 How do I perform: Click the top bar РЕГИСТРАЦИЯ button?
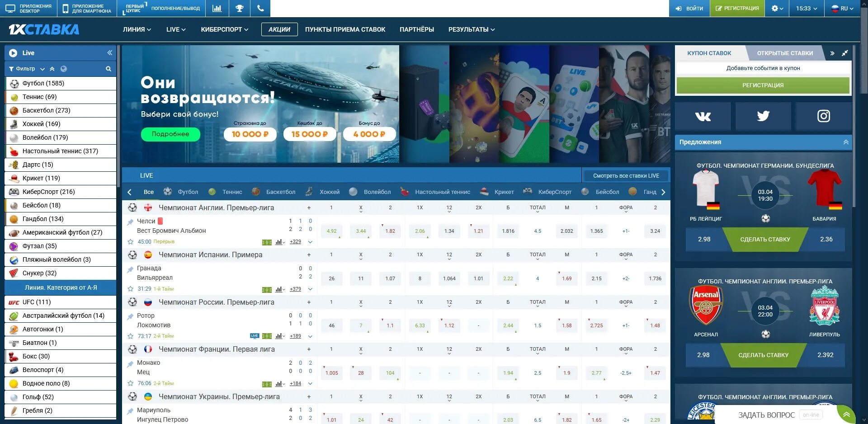click(x=737, y=8)
